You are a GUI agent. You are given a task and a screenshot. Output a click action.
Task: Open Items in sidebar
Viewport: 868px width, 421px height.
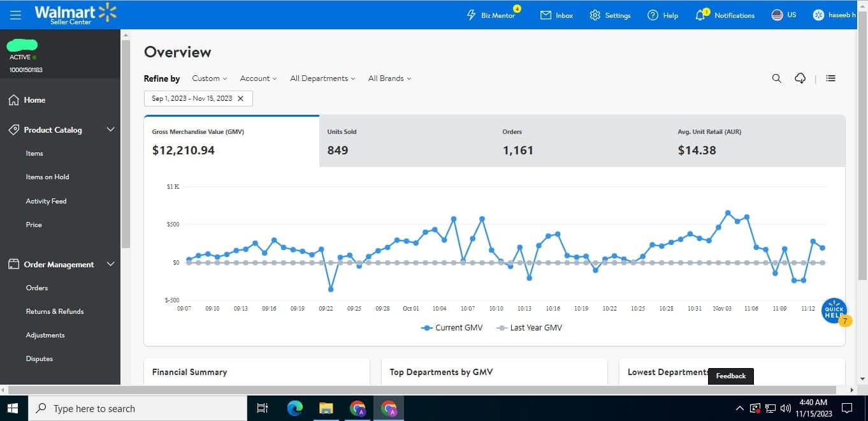coord(34,153)
